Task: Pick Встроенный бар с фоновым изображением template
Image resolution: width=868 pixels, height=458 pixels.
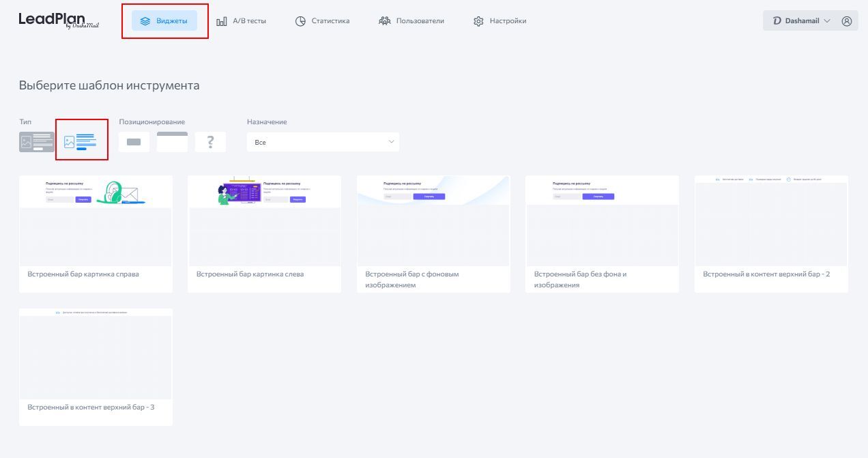Action: [x=433, y=232]
